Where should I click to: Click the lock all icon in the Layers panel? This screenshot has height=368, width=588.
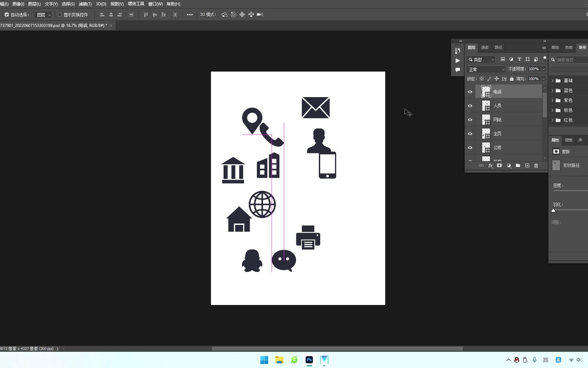coord(512,79)
